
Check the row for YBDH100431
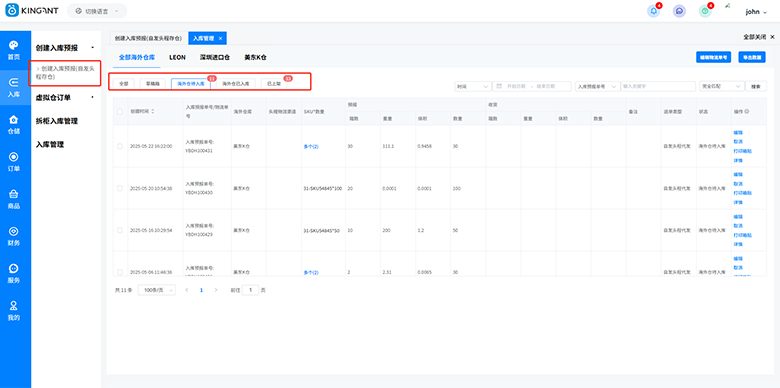tap(120, 146)
